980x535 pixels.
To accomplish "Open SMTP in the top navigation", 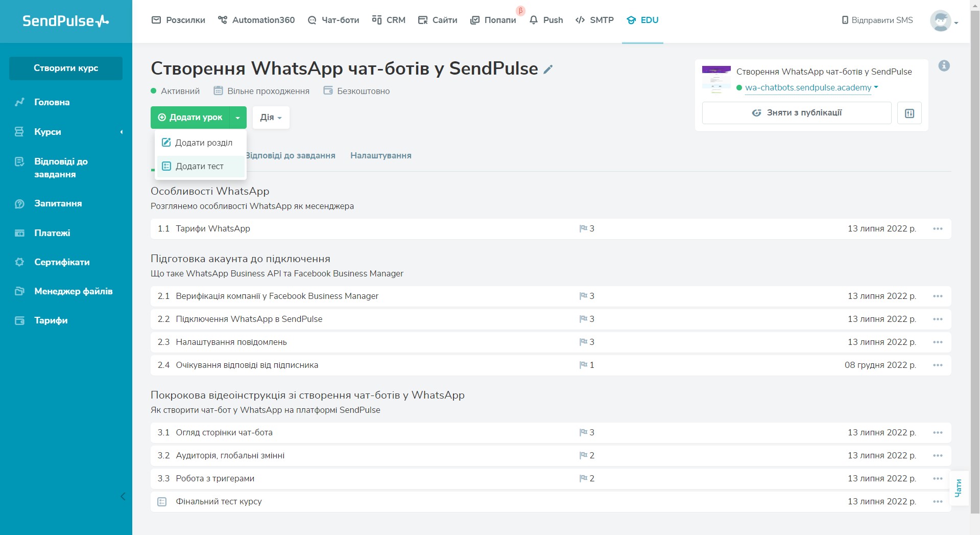I will 594,20.
